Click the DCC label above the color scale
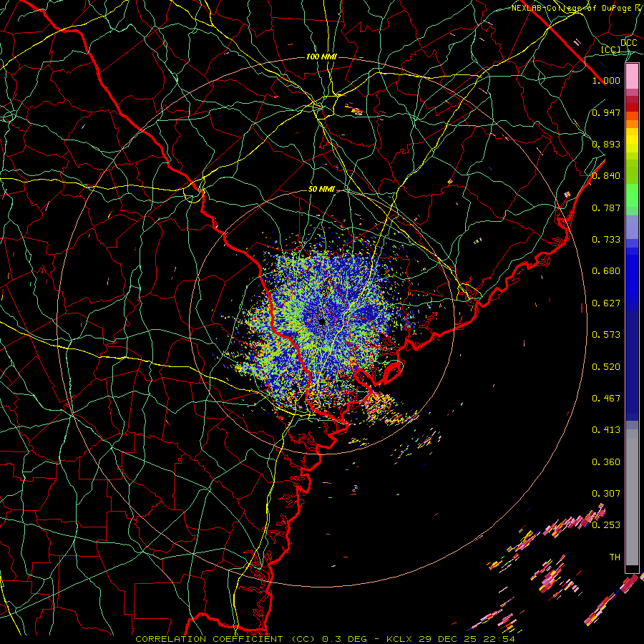The height and width of the screenshot is (644, 644). (628, 43)
